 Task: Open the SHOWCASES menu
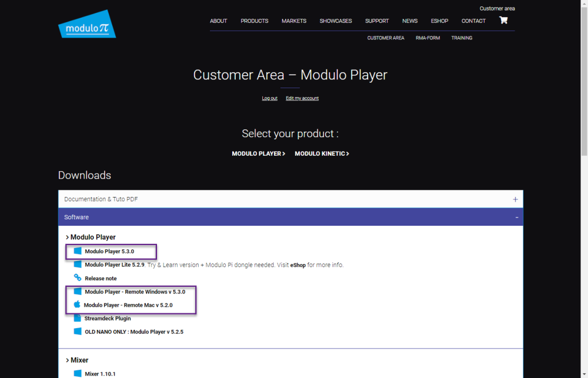tap(336, 21)
